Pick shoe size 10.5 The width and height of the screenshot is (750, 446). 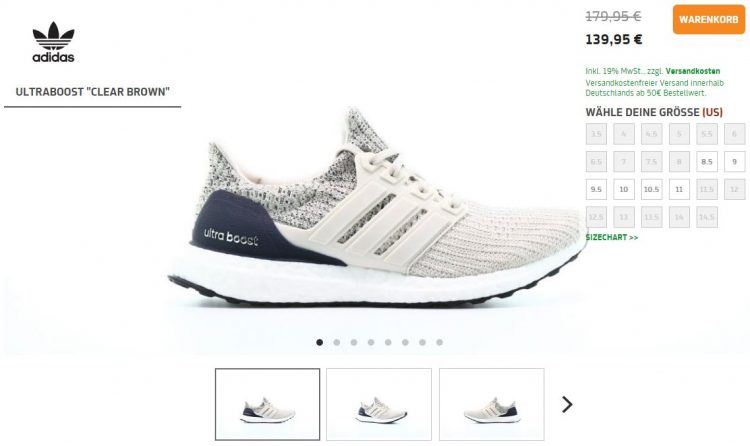(x=651, y=190)
